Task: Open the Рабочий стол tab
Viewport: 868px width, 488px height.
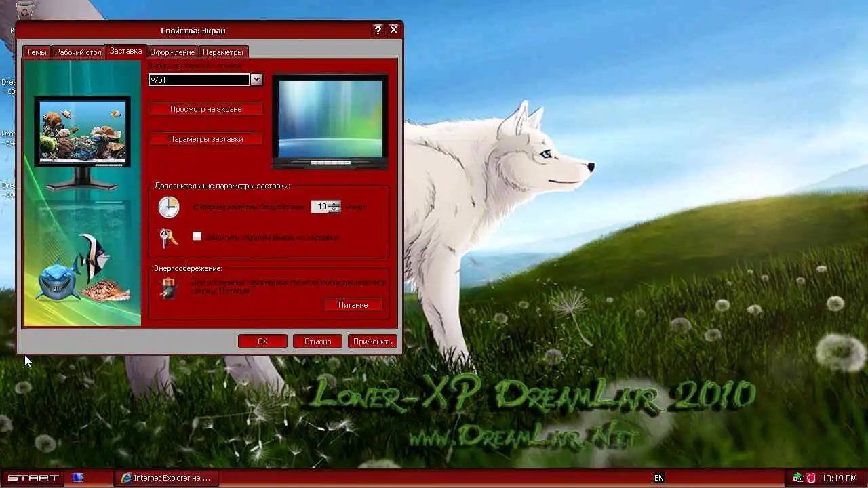Action: 78,52
